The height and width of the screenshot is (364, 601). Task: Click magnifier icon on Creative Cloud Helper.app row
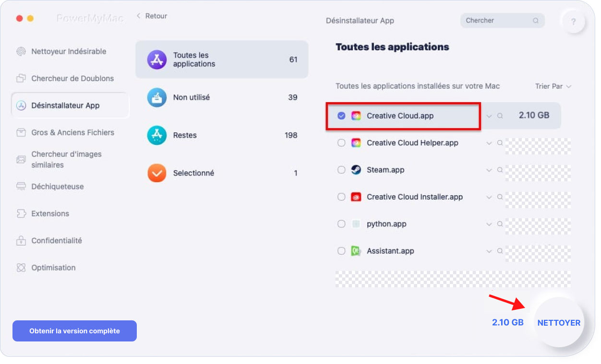[500, 143]
